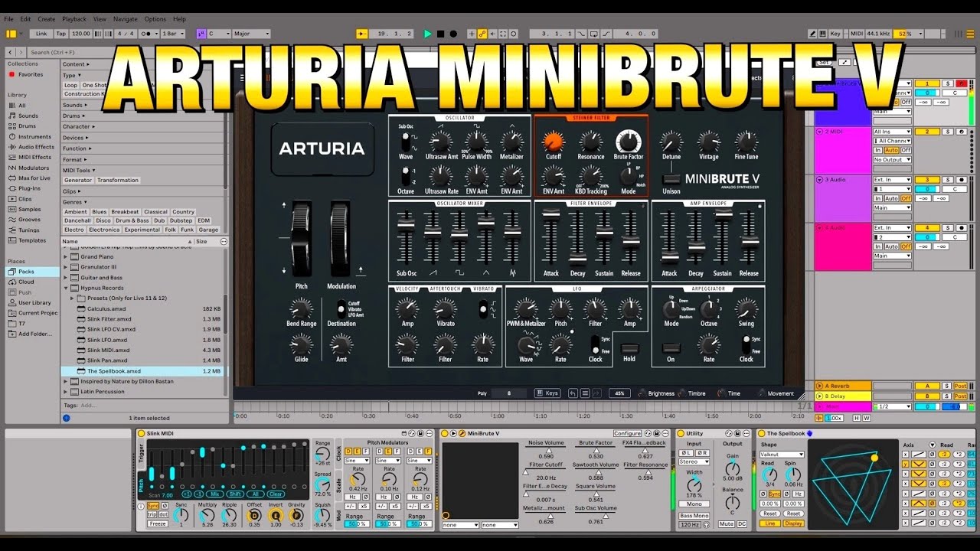The width and height of the screenshot is (980, 551).
Task: Toggle the LFO Hold button
Action: click(629, 347)
